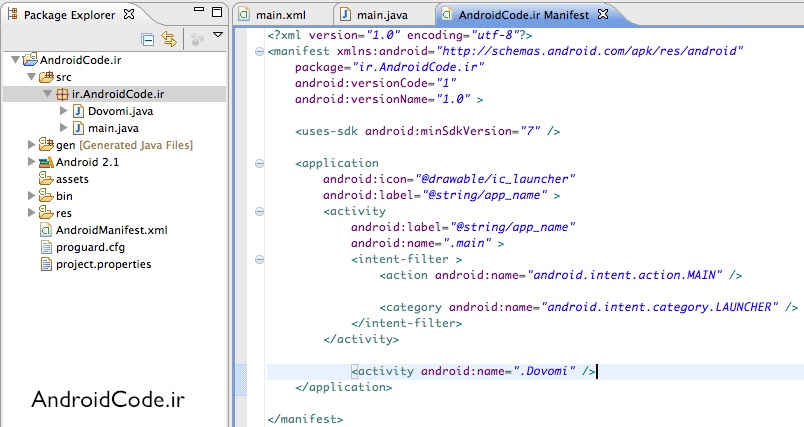Fold the application element in the editor gutter
This screenshot has width=804, height=427.
point(260,163)
